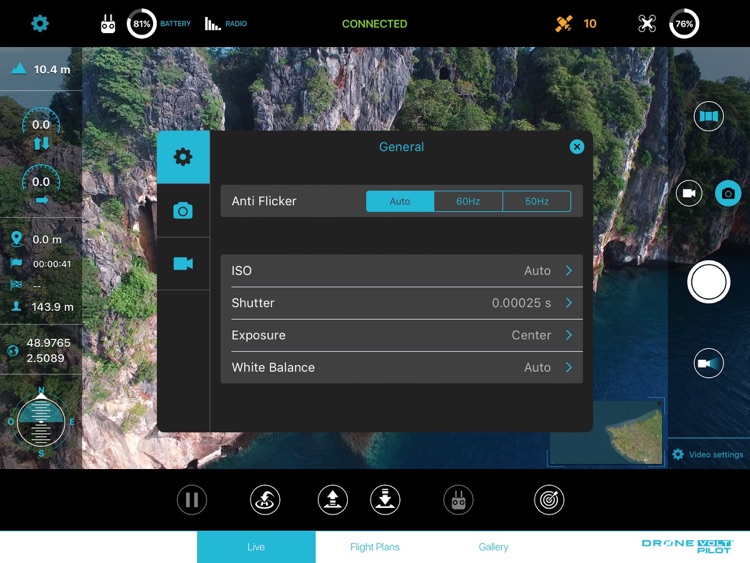The width and height of the screenshot is (750, 563).
Task: Expand the ISO setting row
Action: click(x=400, y=271)
